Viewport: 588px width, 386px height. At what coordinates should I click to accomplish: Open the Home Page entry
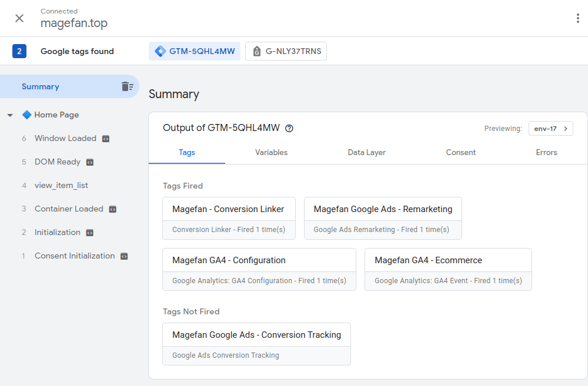(56, 115)
